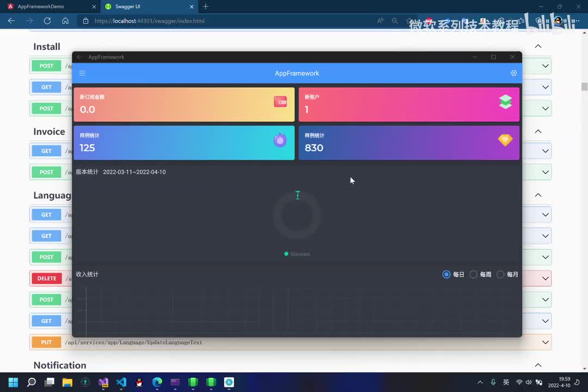Show hidden system tray icons
The image size is (588, 392).
(480, 382)
